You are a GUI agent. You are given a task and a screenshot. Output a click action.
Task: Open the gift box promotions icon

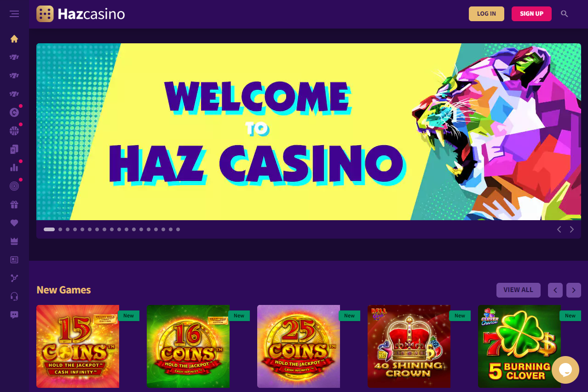click(14, 205)
